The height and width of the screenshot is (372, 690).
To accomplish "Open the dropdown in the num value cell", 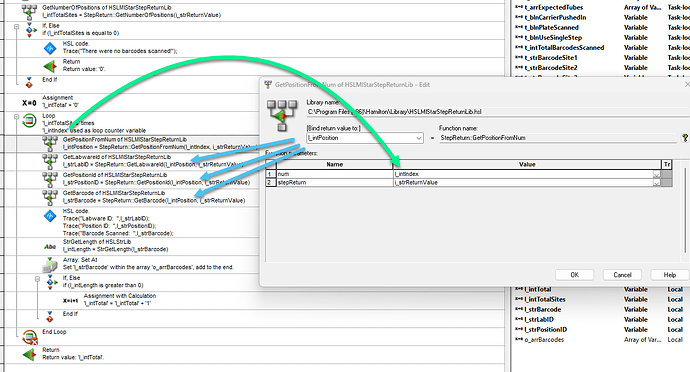I will [x=657, y=174].
